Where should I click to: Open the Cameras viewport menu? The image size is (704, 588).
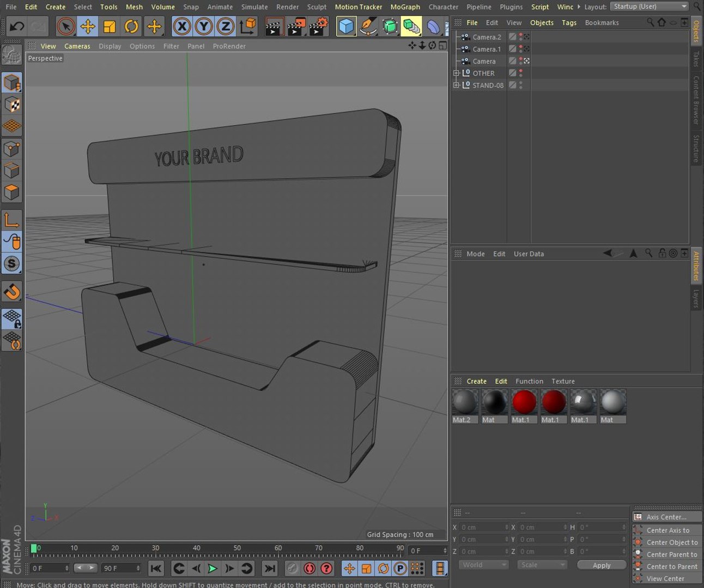[77, 46]
